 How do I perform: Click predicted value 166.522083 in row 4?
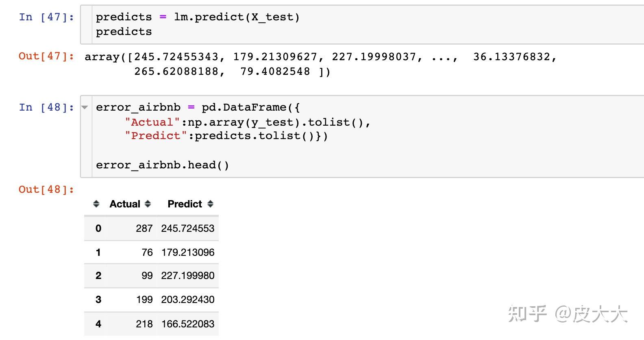187,324
